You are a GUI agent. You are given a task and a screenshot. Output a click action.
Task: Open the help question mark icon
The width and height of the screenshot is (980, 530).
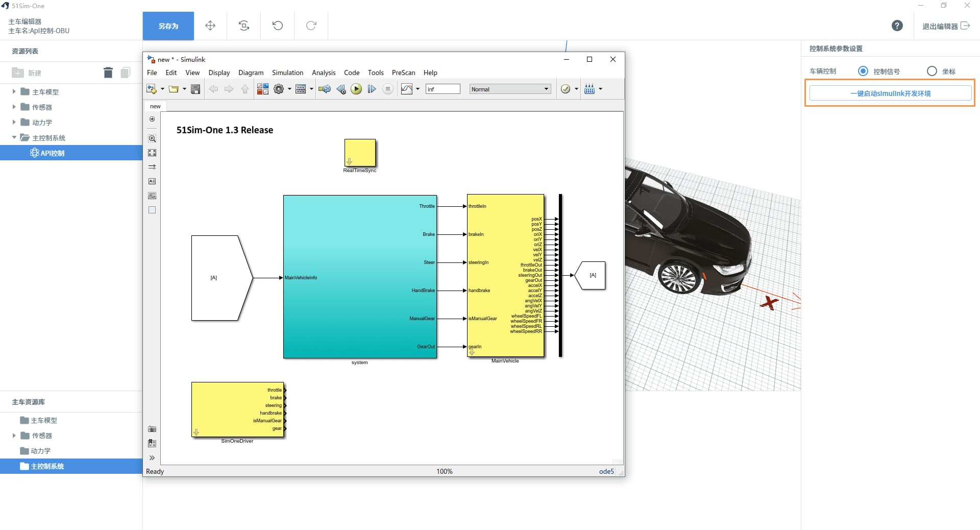coord(897,26)
